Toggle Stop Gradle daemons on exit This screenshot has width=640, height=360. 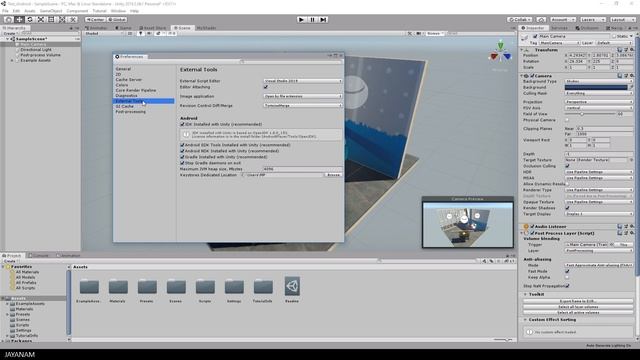pyautogui.click(x=182, y=163)
